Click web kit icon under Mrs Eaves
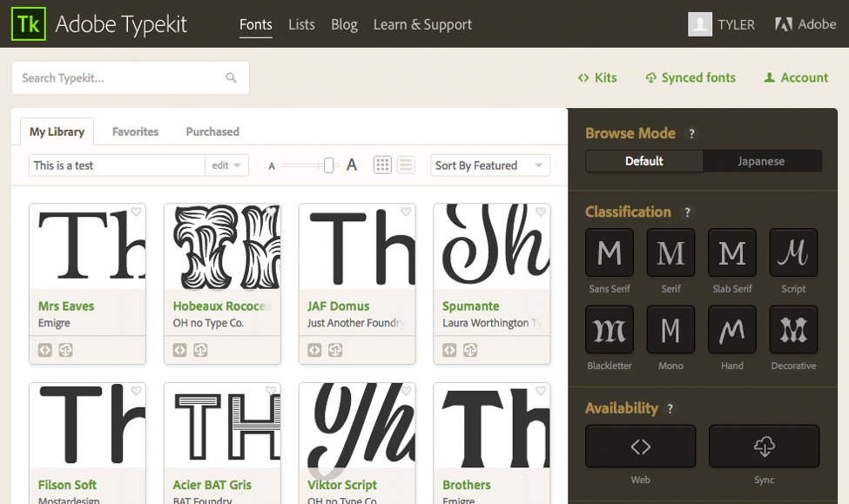 [45, 350]
